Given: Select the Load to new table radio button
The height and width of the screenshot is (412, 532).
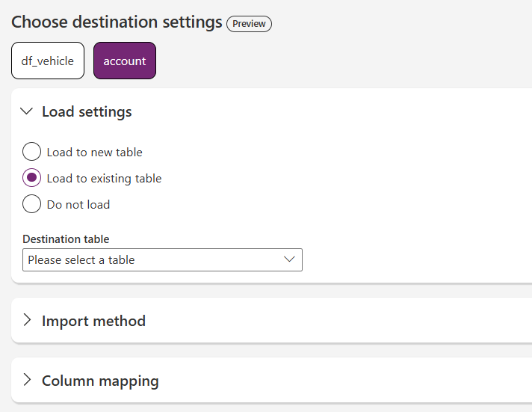Looking at the screenshot, I should (x=31, y=152).
